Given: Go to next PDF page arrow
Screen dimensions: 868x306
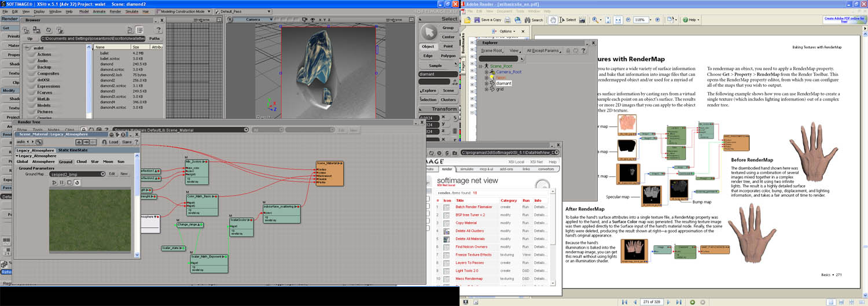Looking at the screenshot, I should pos(668,302).
